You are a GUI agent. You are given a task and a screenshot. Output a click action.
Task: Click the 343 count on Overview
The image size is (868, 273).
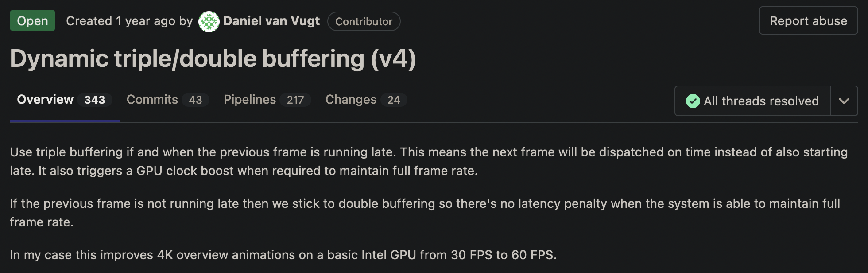(95, 100)
